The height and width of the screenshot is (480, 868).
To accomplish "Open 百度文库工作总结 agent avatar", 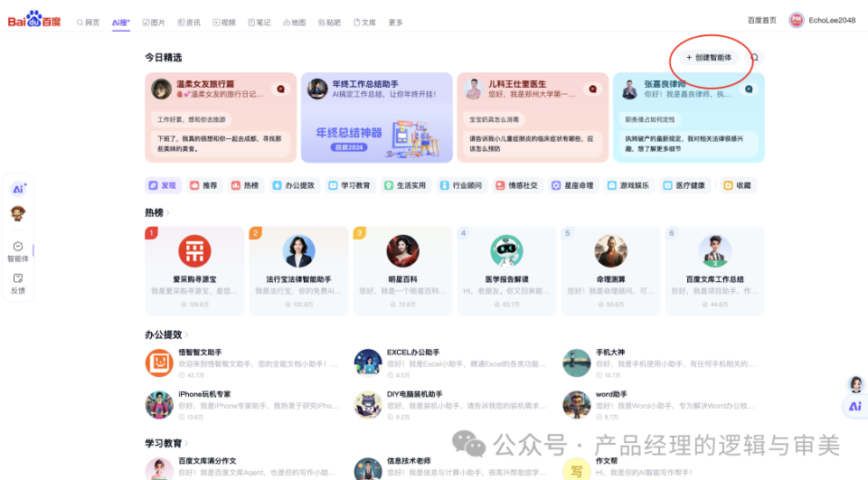I will (714, 250).
